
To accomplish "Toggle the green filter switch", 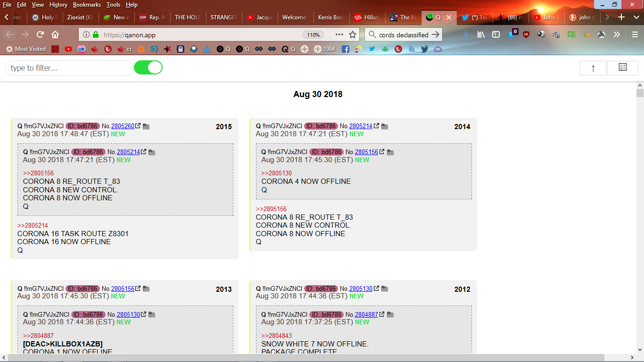I will click(x=148, y=68).
